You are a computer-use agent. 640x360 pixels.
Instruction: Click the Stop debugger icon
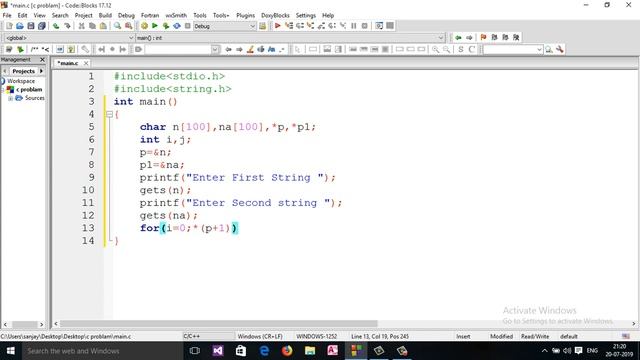pyautogui.click(x=365, y=26)
